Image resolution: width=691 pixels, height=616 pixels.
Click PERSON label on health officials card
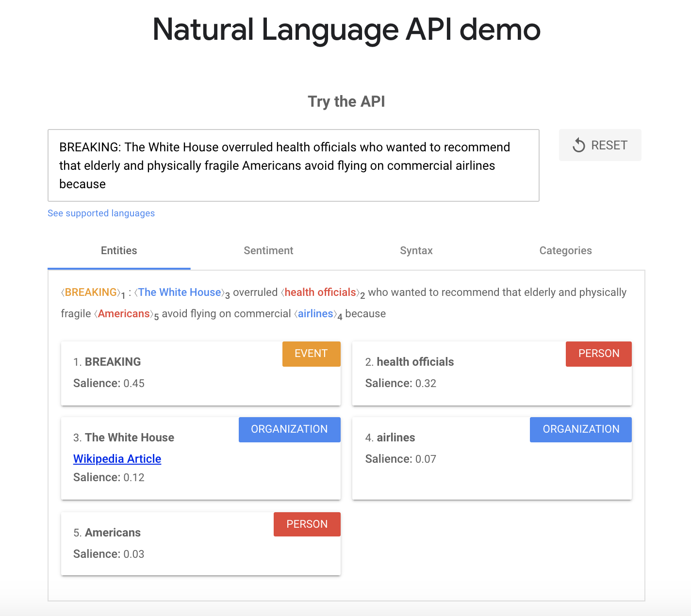coord(599,354)
